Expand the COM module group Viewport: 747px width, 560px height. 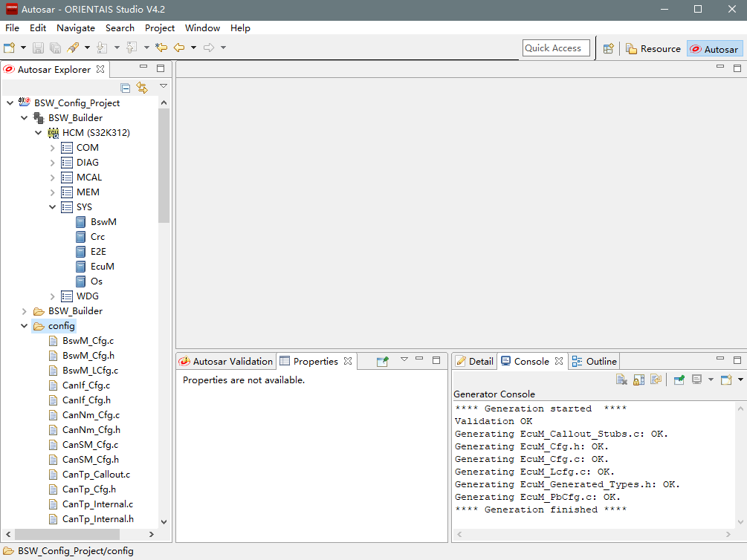pyautogui.click(x=53, y=148)
